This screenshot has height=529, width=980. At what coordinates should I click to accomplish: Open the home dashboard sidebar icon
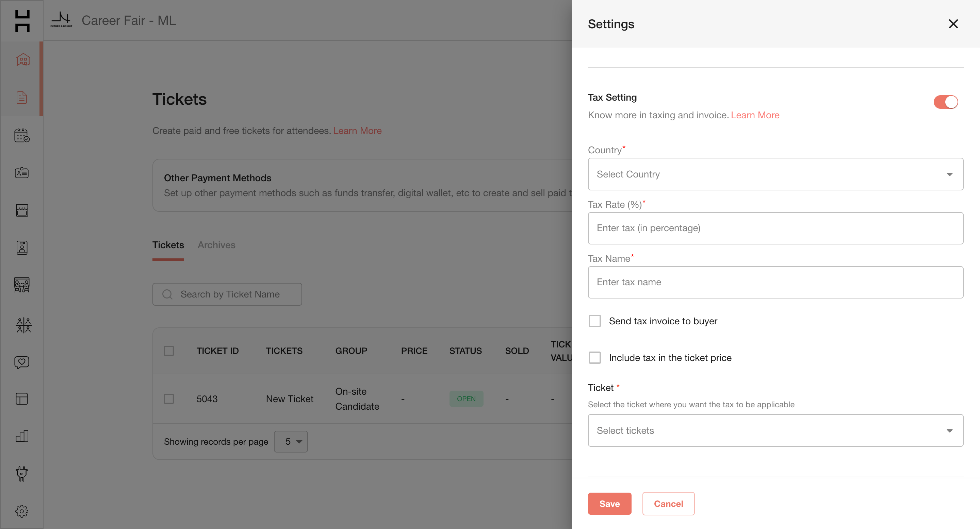coord(22,59)
